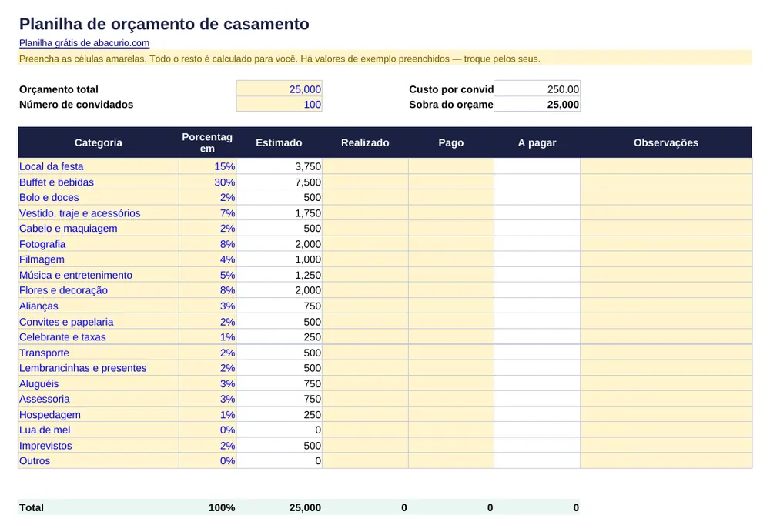
Task: Open the 'Planilha grátis de abacurio.com' link
Action: pyautogui.click(x=84, y=43)
